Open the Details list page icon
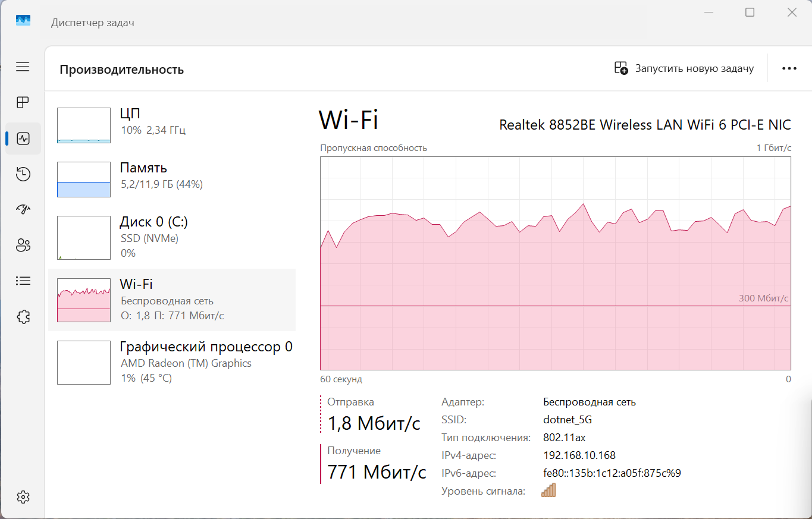Image resolution: width=812 pixels, height=519 pixels. pyautogui.click(x=23, y=281)
